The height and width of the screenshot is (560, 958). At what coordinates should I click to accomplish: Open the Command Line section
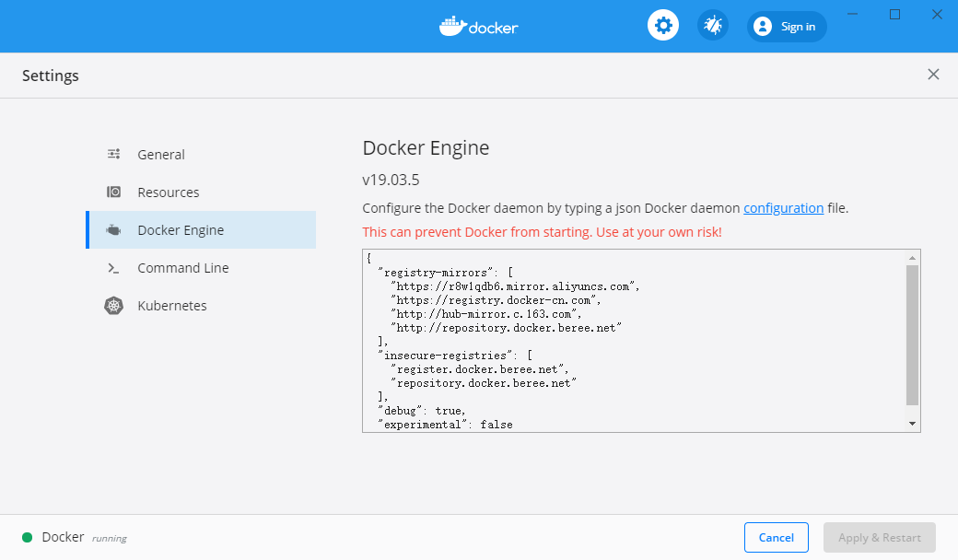point(201,268)
